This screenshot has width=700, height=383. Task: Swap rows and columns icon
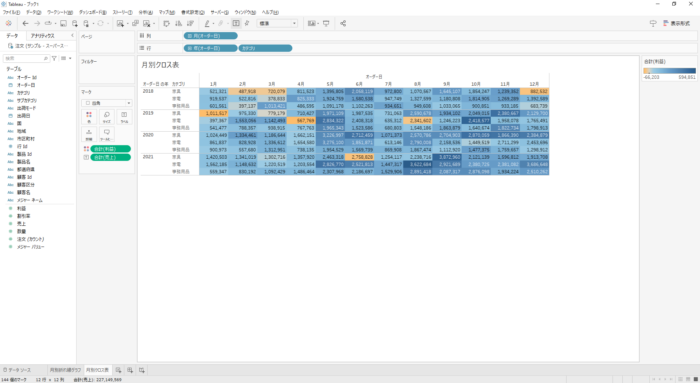tap(167, 24)
